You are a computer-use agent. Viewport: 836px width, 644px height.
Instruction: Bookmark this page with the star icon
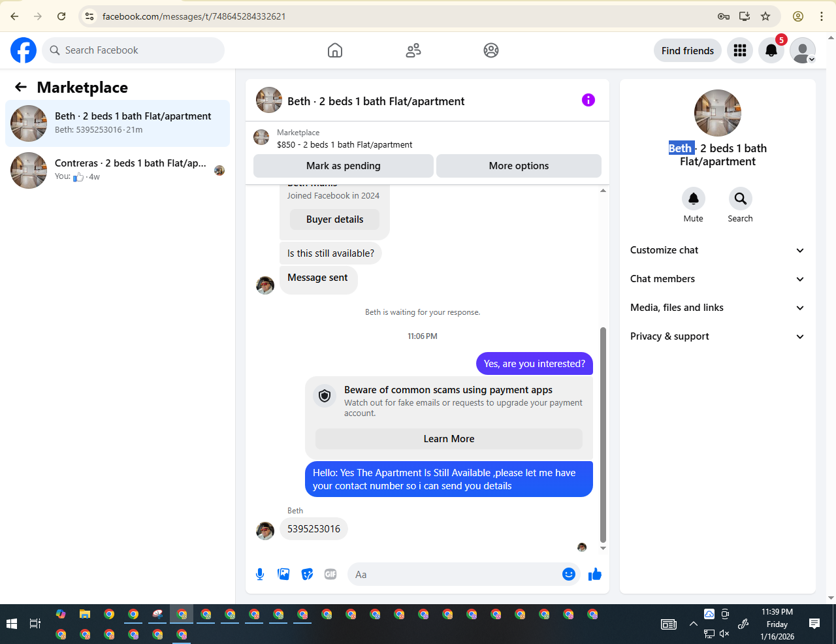point(765,16)
